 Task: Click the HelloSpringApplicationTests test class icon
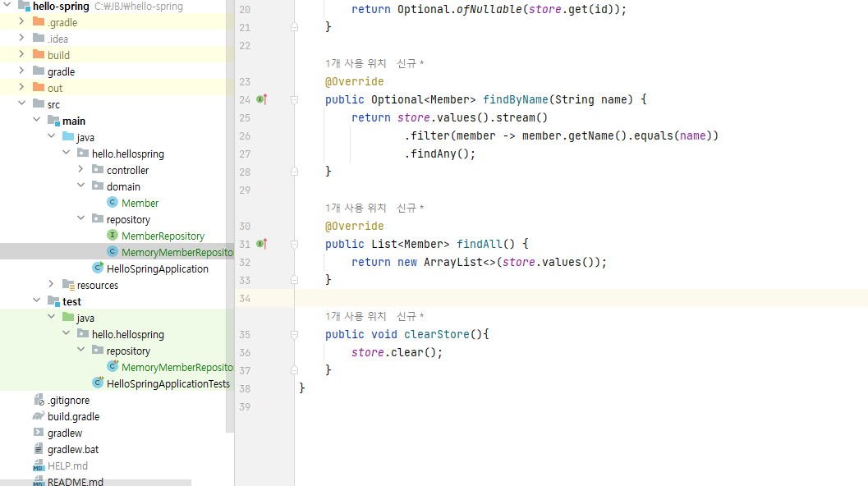[98, 383]
